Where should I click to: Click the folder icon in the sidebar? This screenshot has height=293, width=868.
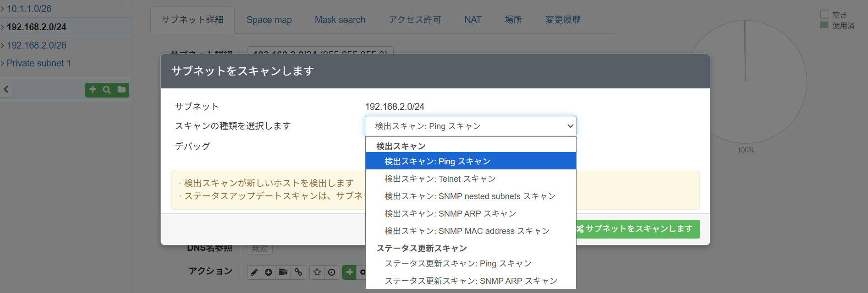point(121,90)
